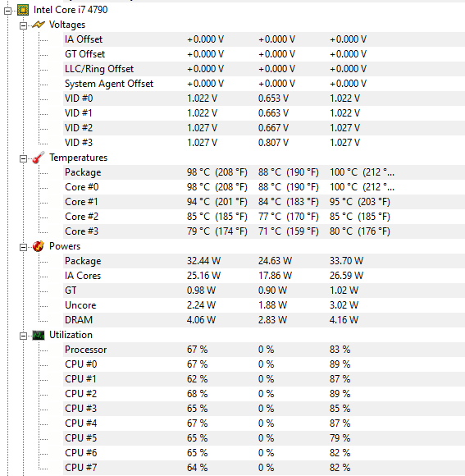Select the IA Cores power row

[264, 276]
